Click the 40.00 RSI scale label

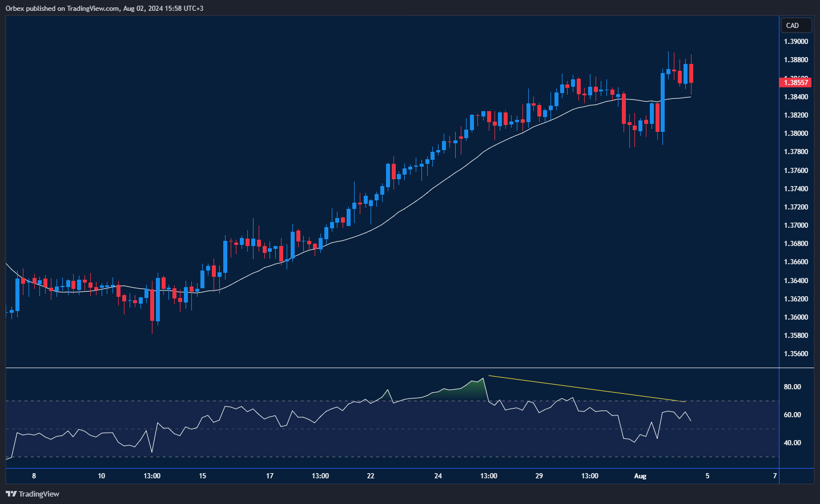tap(792, 443)
